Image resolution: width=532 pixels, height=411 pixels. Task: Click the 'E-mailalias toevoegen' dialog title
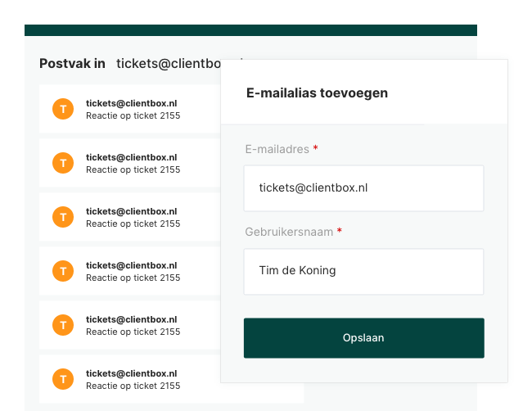coord(317,93)
